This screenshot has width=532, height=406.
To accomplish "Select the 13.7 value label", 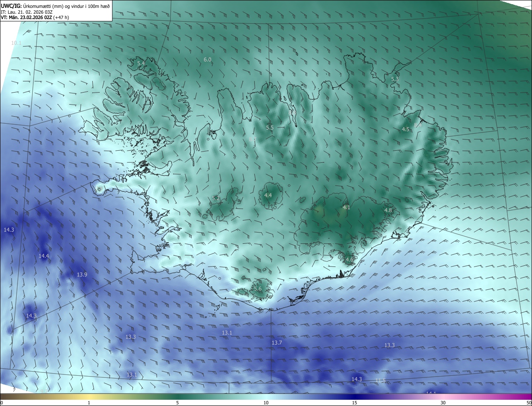I will pos(277,343).
